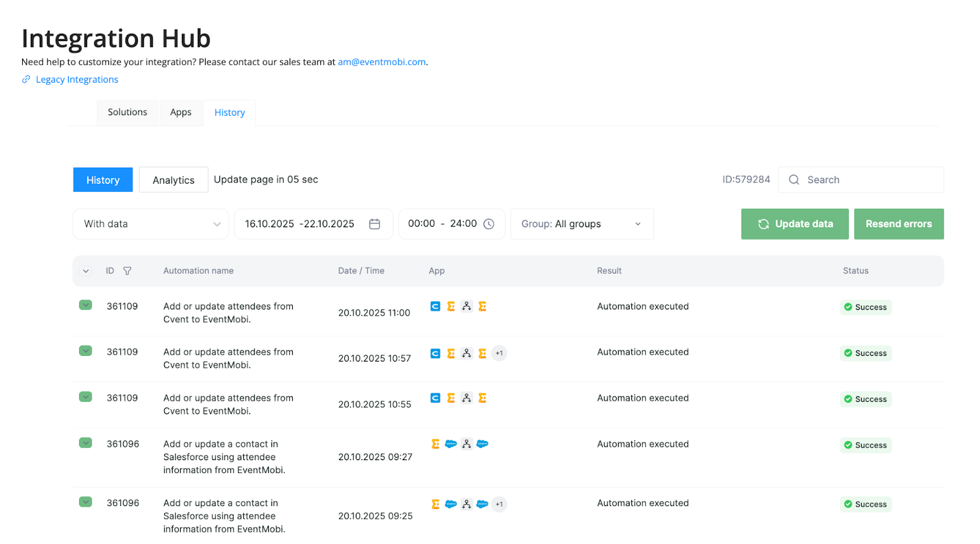Viewport: 980px width, 544px height.
Task: Click the Success status in the 09:27 row
Action: [865, 445]
